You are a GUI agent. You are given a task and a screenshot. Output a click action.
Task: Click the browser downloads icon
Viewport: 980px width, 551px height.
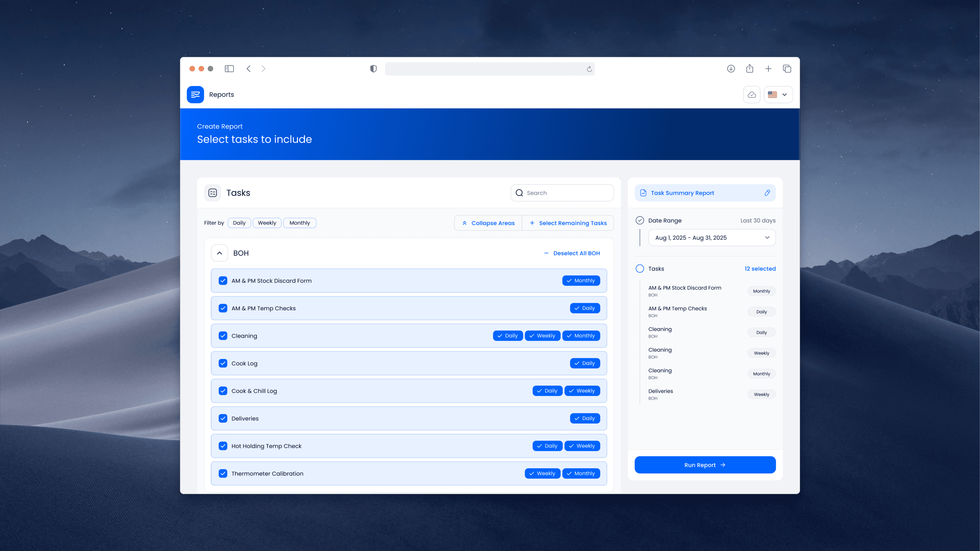[731, 68]
